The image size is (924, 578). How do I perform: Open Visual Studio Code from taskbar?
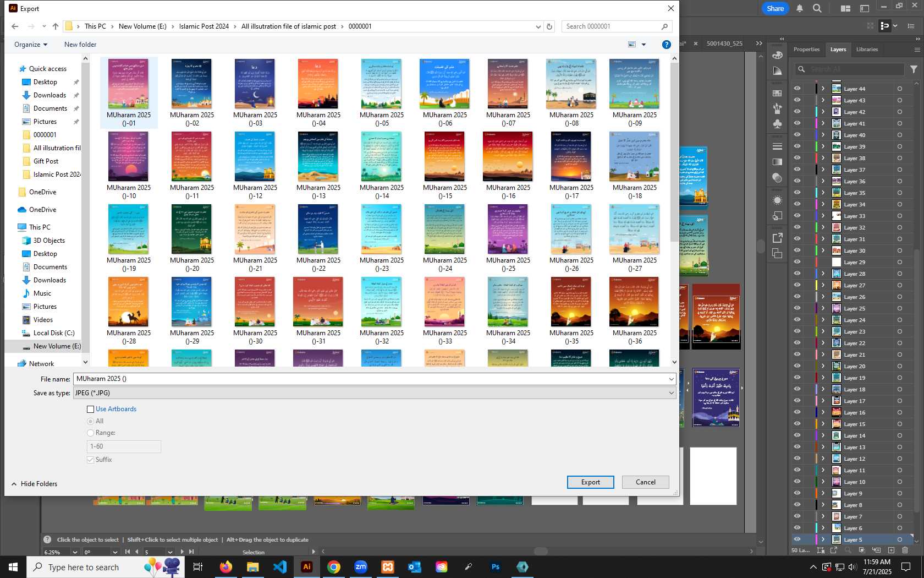click(x=280, y=566)
